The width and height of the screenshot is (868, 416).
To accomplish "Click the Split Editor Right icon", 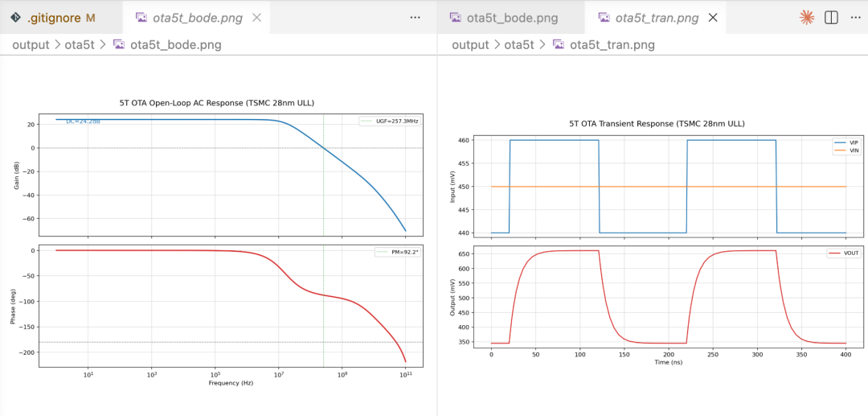I will [x=832, y=17].
